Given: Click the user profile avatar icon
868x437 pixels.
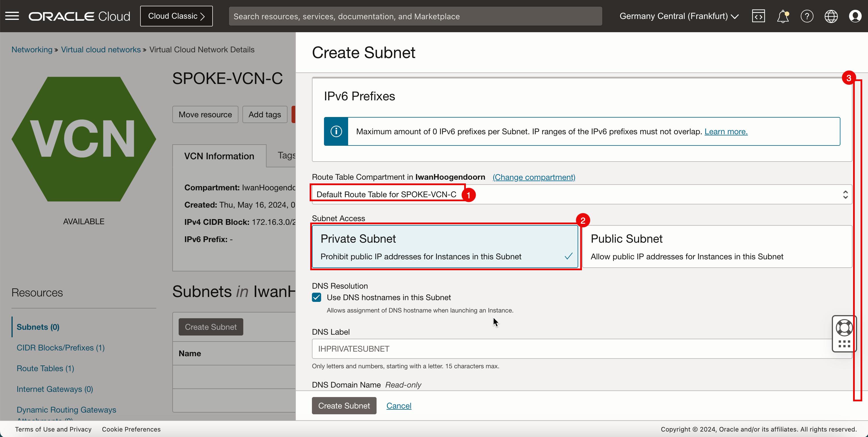Looking at the screenshot, I should pyautogui.click(x=856, y=16).
